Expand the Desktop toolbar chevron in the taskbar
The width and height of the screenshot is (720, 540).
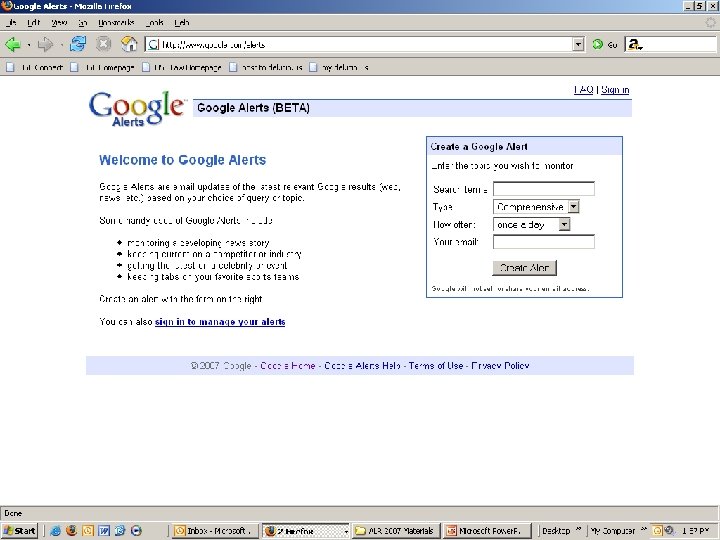[579, 529]
